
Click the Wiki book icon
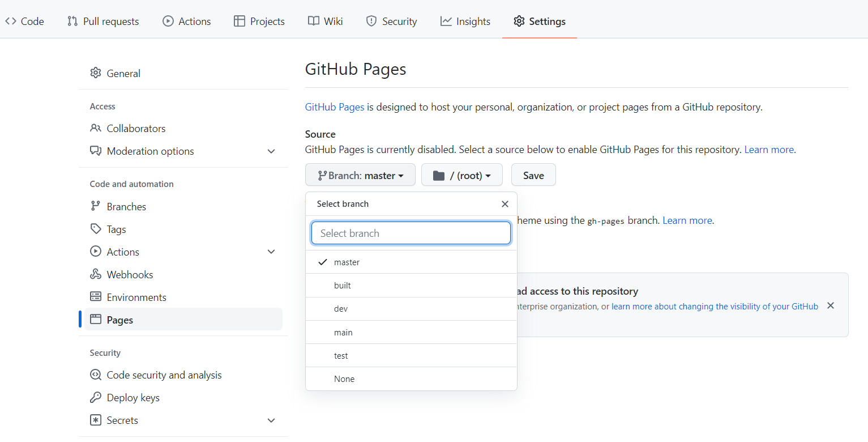tap(314, 21)
